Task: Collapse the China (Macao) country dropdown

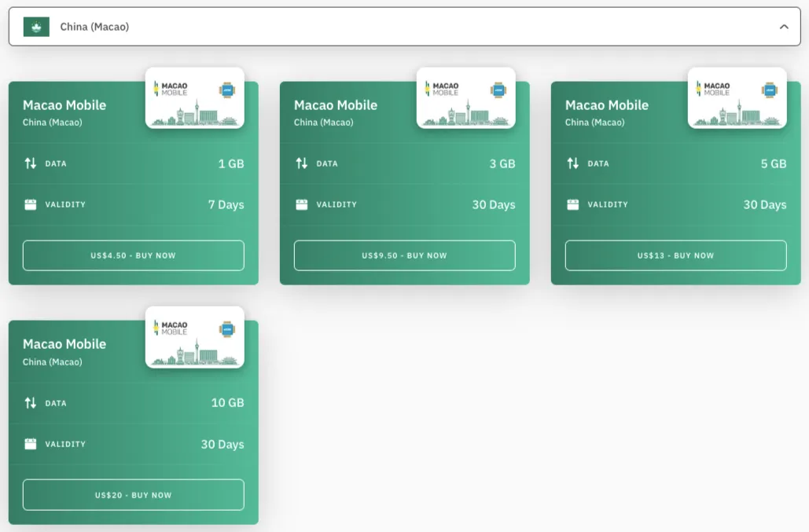Action: click(x=404, y=26)
